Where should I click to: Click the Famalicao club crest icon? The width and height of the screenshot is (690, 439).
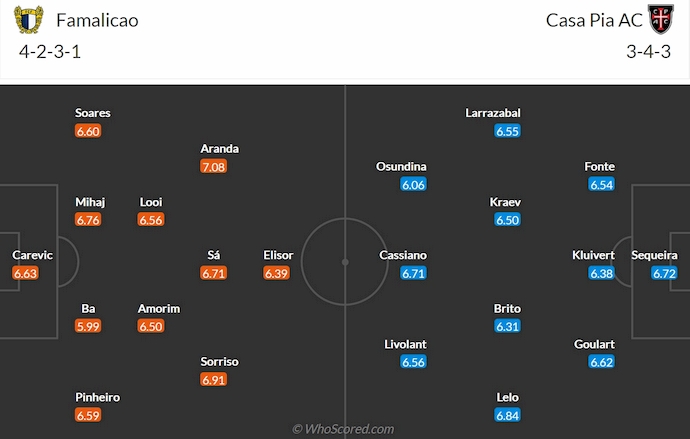[33, 20]
